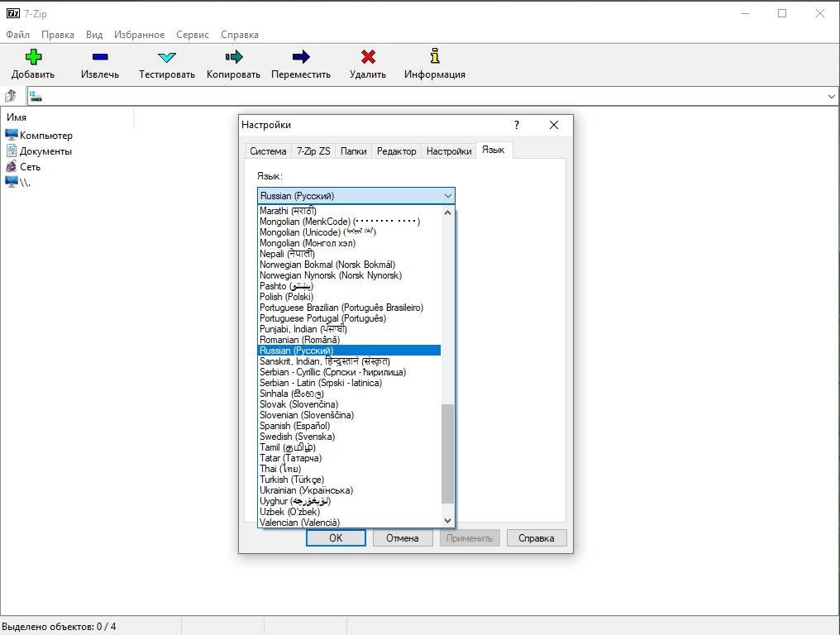The image size is (840, 635).
Task: Open the Сервис menu
Action: [193, 34]
